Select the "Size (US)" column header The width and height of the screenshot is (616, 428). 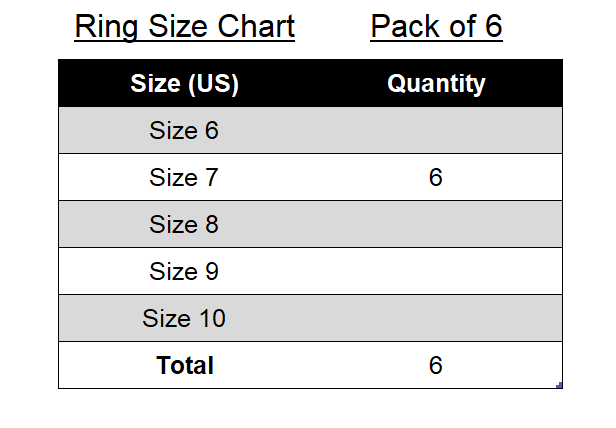pyautogui.click(x=184, y=84)
